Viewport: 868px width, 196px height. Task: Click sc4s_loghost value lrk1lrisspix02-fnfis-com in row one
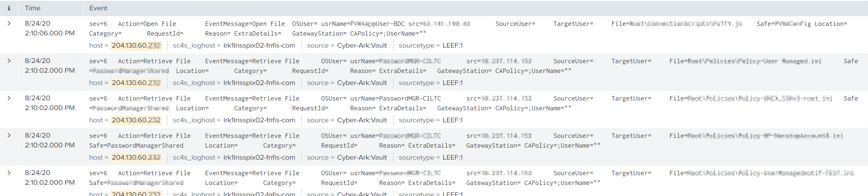(x=259, y=45)
